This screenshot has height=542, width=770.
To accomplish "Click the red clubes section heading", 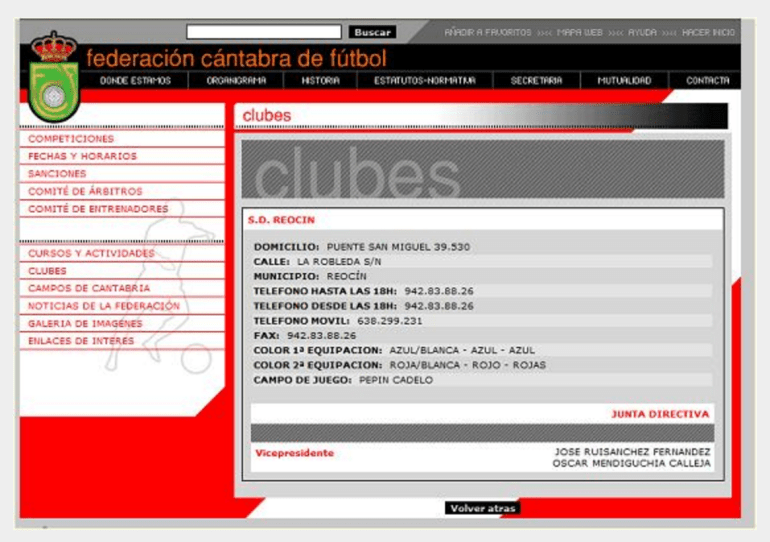I will [x=267, y=115].
